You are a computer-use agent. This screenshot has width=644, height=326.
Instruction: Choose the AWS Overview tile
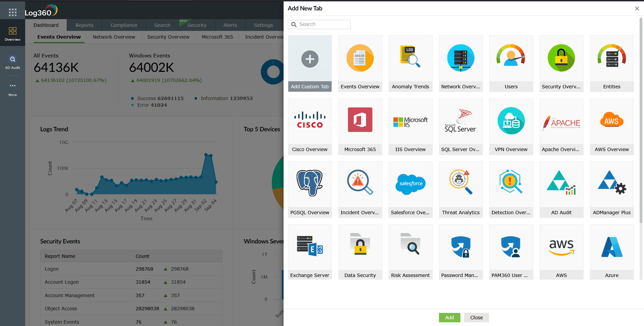point(611,127)
